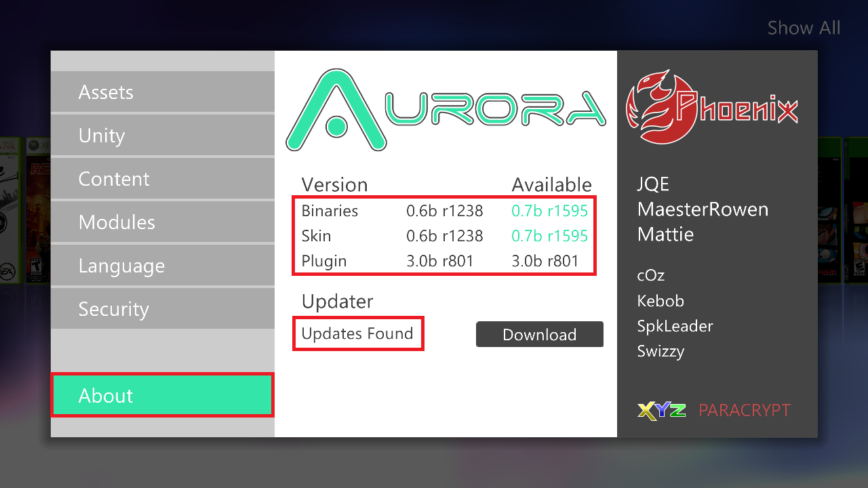Click the XYZ logo icon
Image resolution: width=868 pixels, height=488 pixels.
[662, 411]
